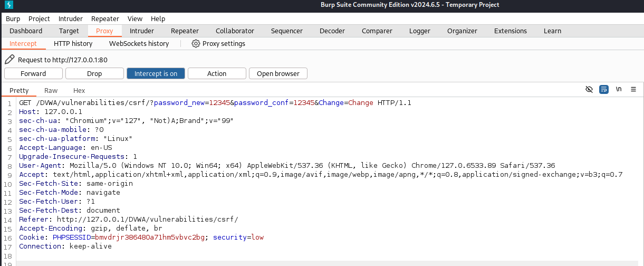Toggle the line wrap icon
This screenshot has height=266, width=644.
pos(604,89)
